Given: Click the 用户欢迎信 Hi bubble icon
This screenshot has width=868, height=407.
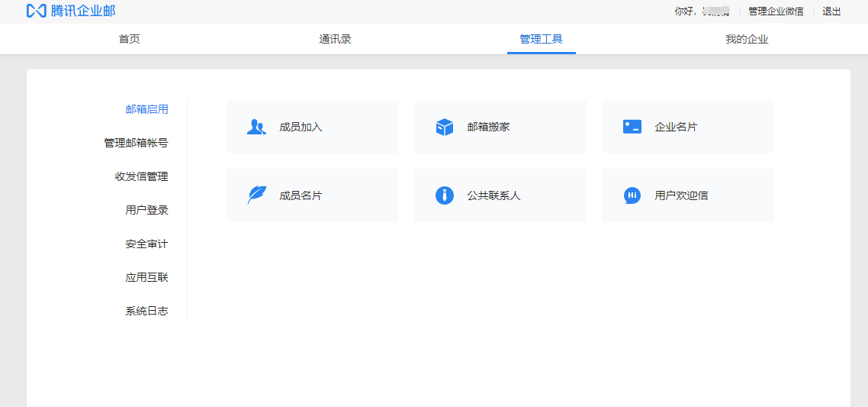Looking at the screenshot, I should click(x=632, y=195).
